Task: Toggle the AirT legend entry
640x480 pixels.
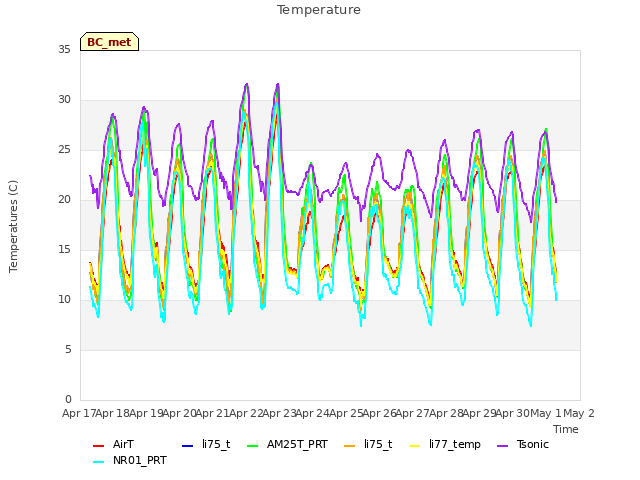Action: 113,444
